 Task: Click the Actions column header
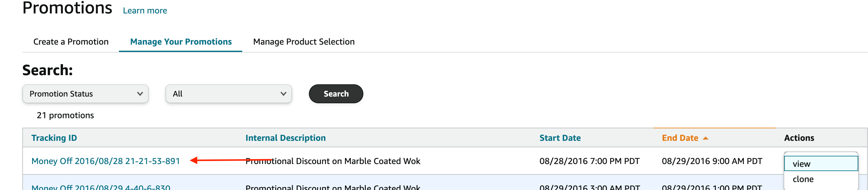click(x=799, y=138)
